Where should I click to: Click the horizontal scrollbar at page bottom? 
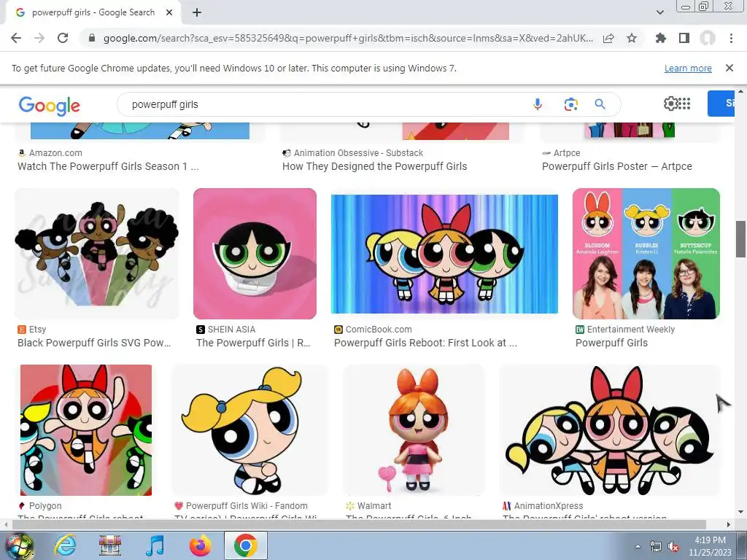359,525
